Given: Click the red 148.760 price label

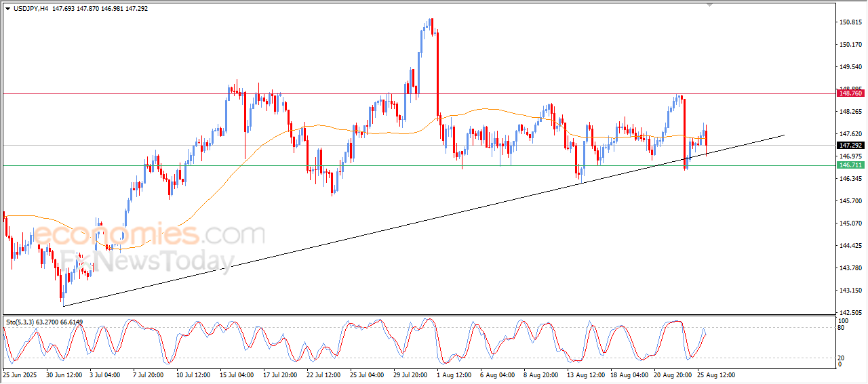Looking at the screenshot, I should [x=850, y=93].
